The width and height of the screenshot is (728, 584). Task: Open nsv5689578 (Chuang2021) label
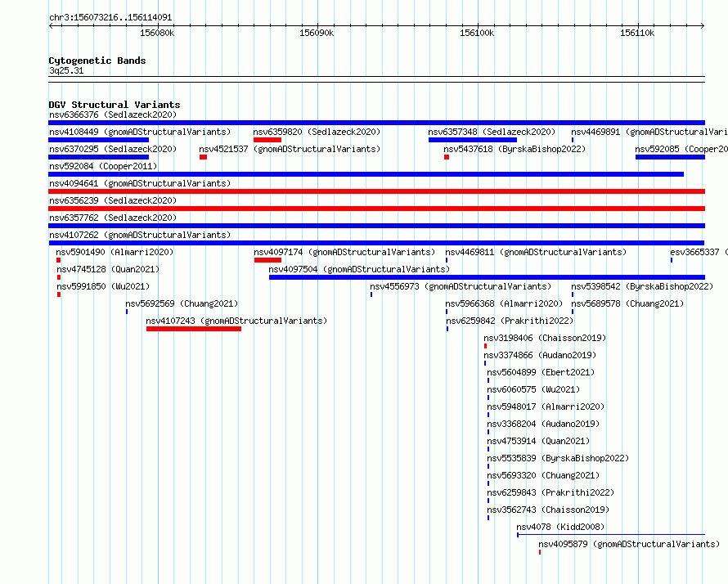click(627, 303)
